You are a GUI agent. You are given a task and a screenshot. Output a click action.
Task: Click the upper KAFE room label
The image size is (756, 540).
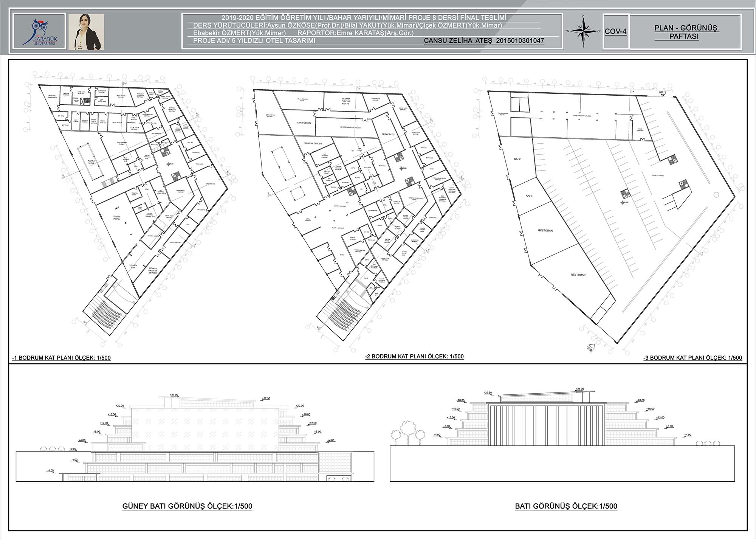[x=517, y=159]
